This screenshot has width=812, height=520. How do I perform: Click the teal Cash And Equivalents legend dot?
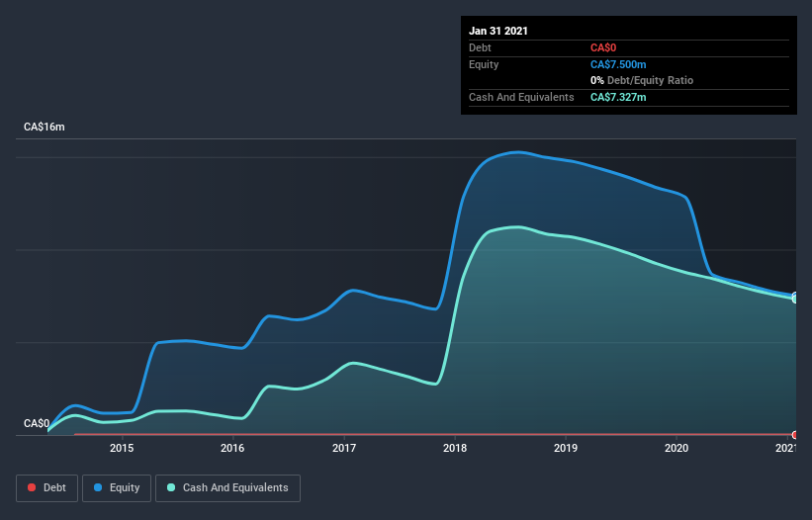[171, 487]
